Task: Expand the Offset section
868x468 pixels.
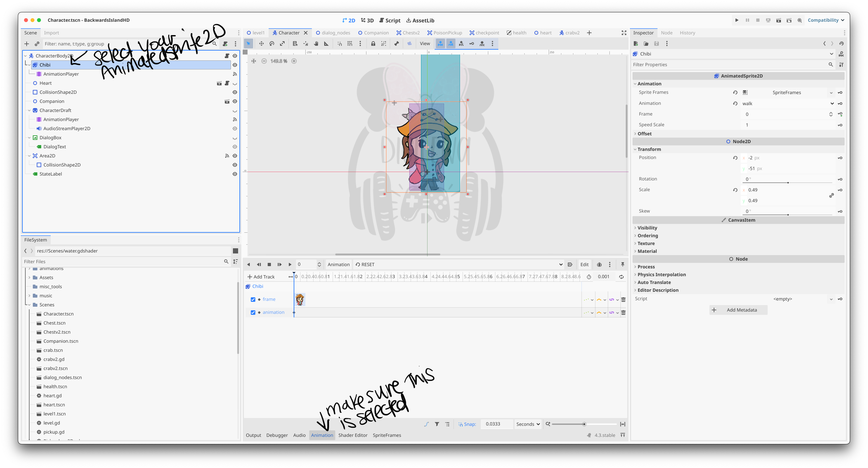Action: 644,134
